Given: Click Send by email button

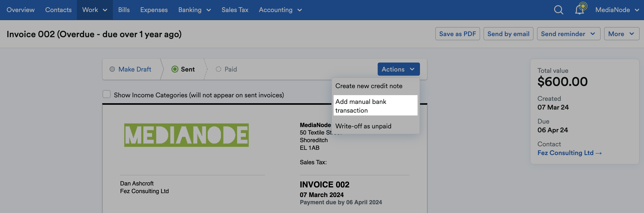Looking at the screenshot, I should tap(508, 34).
